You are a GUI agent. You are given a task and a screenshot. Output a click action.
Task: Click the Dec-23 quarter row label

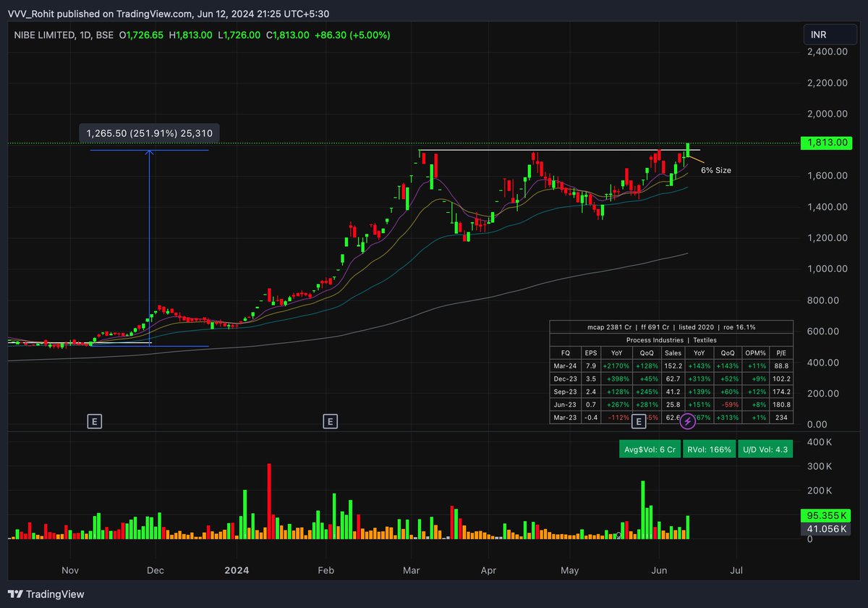point(566,379)
